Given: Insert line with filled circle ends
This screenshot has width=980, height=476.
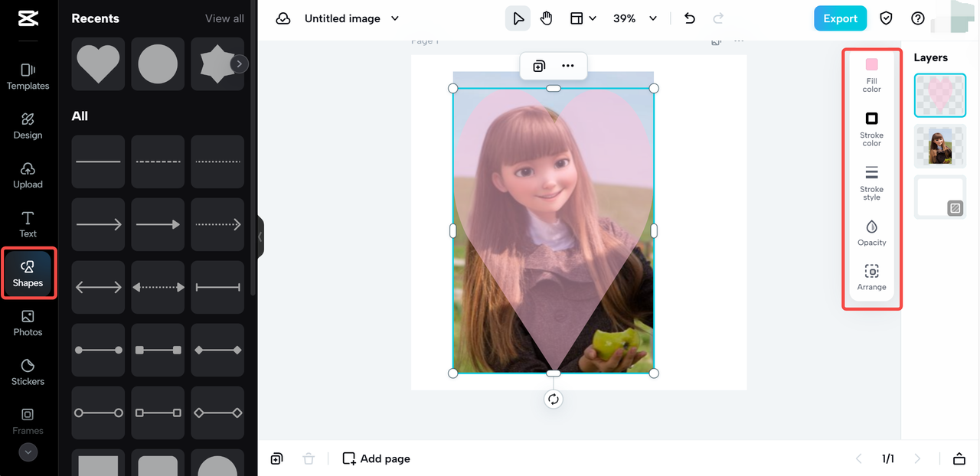Looking at the screenshot, I should [98, 350].
